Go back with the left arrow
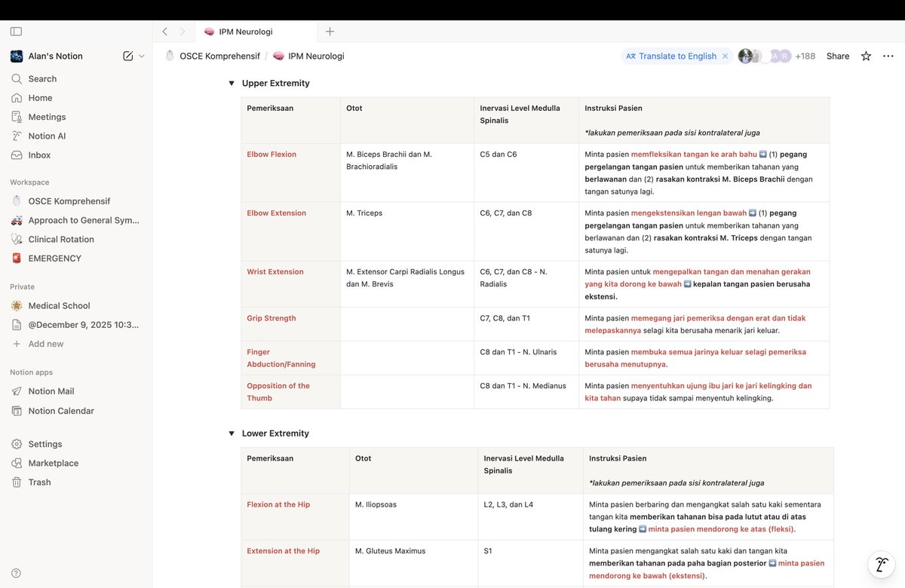 (x=164, y=32)
